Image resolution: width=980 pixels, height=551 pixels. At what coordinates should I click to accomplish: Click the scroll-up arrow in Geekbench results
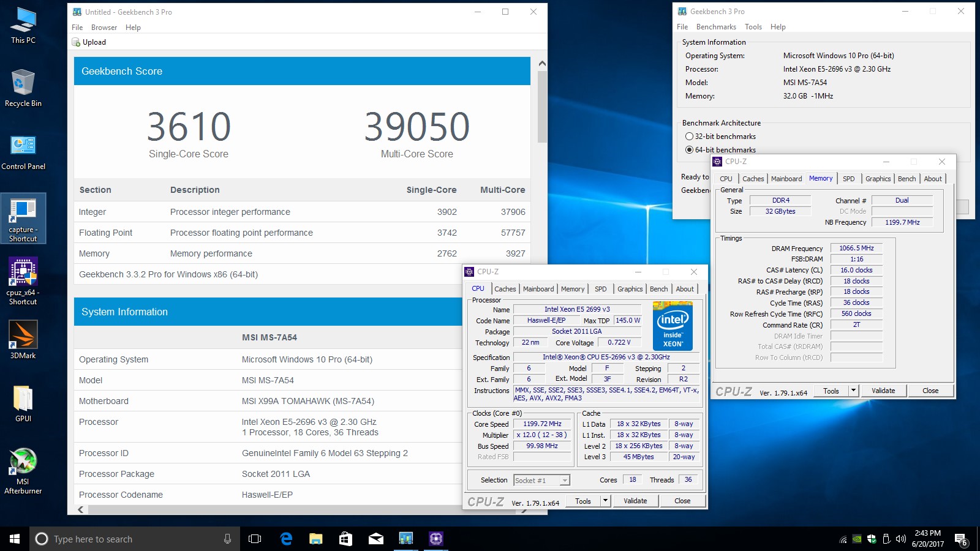tap(542, 64)
